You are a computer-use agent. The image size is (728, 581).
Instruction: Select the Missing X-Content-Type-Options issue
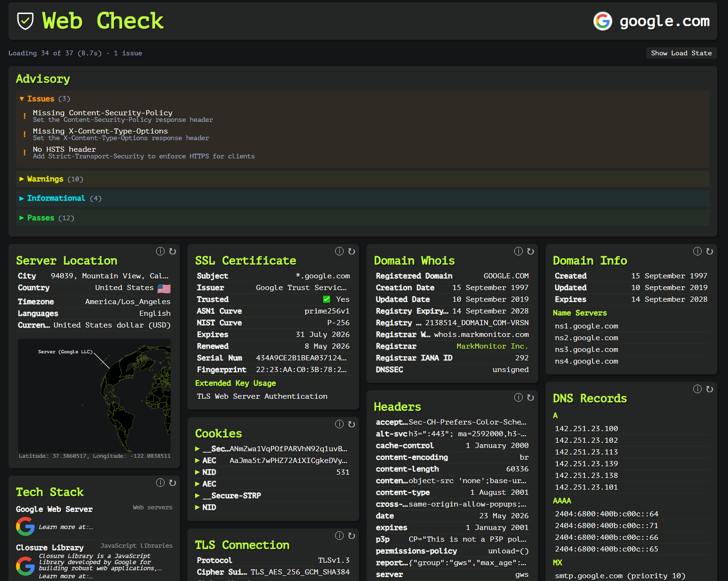click(121, 134)
